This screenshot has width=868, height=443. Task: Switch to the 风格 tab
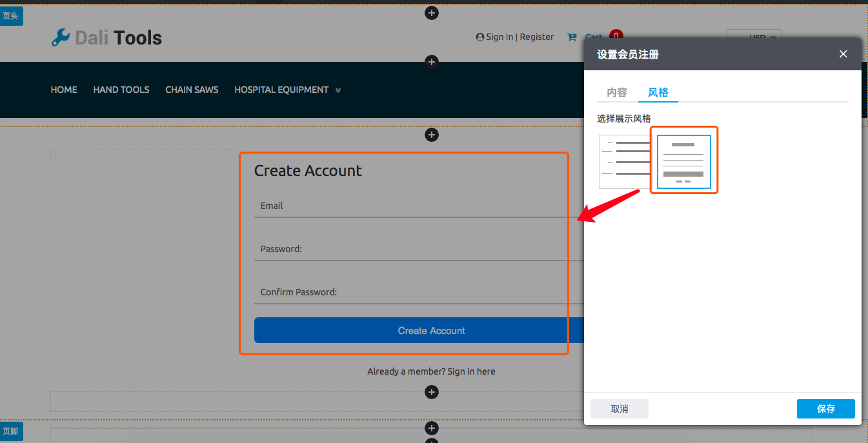tap(658, 92)
